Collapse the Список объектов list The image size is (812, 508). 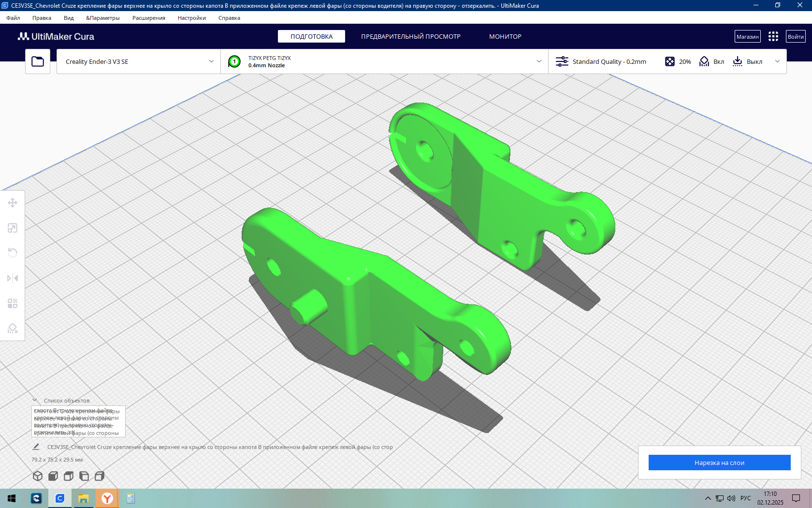pos(35,400)
